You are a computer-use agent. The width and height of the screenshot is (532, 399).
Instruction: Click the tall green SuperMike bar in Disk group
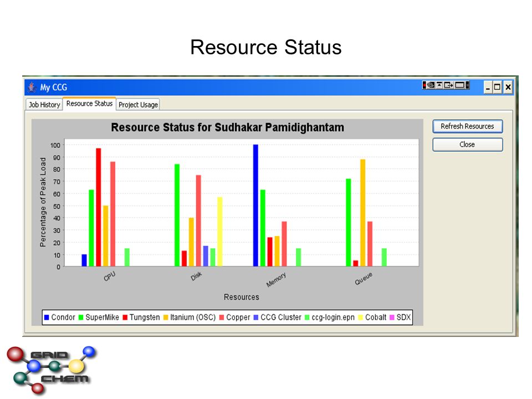[x=177, y=215]
